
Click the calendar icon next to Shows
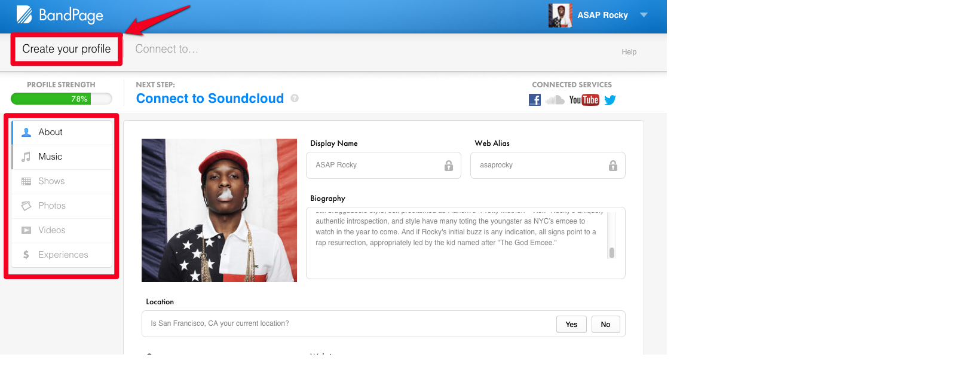26,181
